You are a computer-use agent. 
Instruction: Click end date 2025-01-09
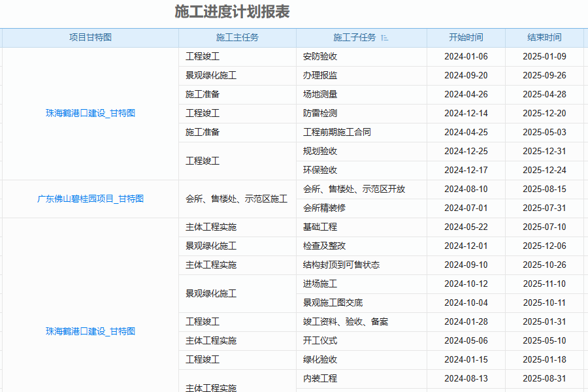pyautogui.click(x=544, y=57)
